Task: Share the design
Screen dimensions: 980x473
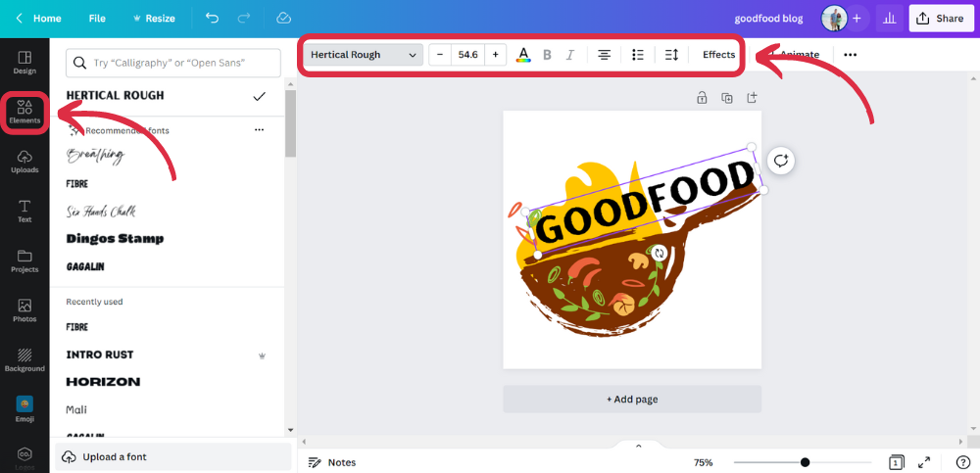Action: tap(940, 19)
